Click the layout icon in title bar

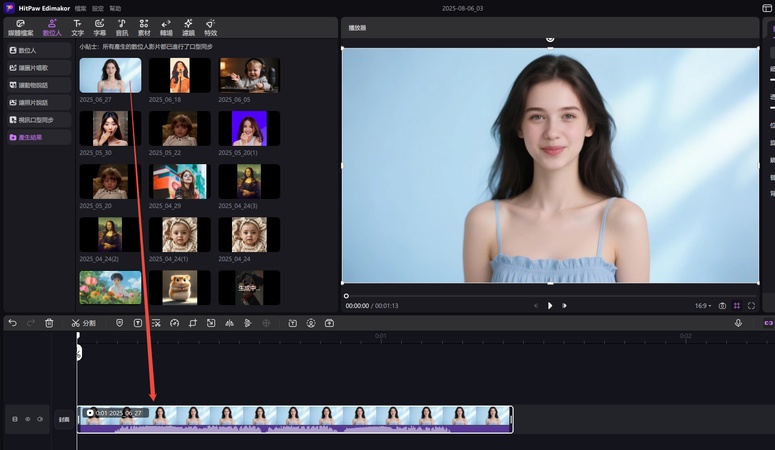tap(767, 8)
